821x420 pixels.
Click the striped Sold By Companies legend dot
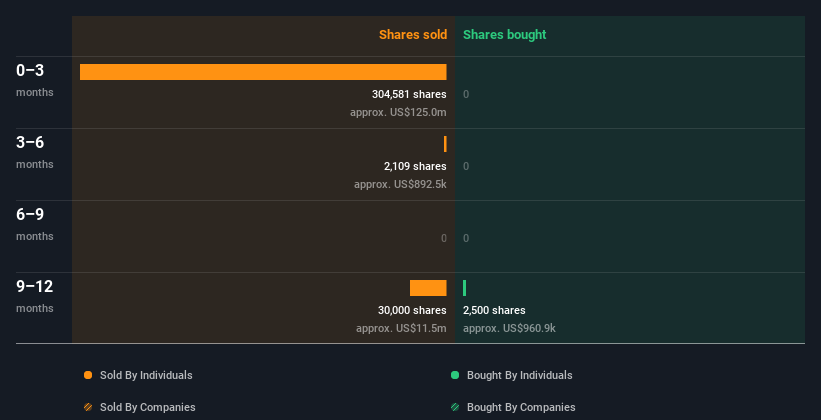[88, 407]
